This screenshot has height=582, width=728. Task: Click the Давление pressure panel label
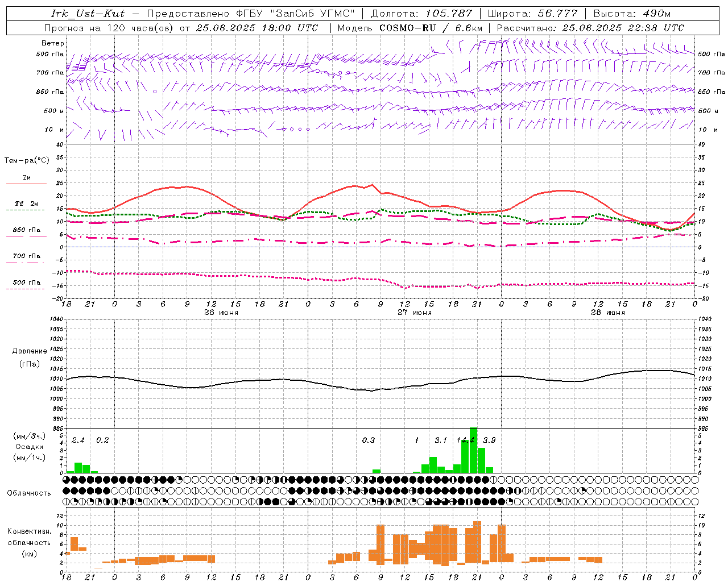coord(30,351)
